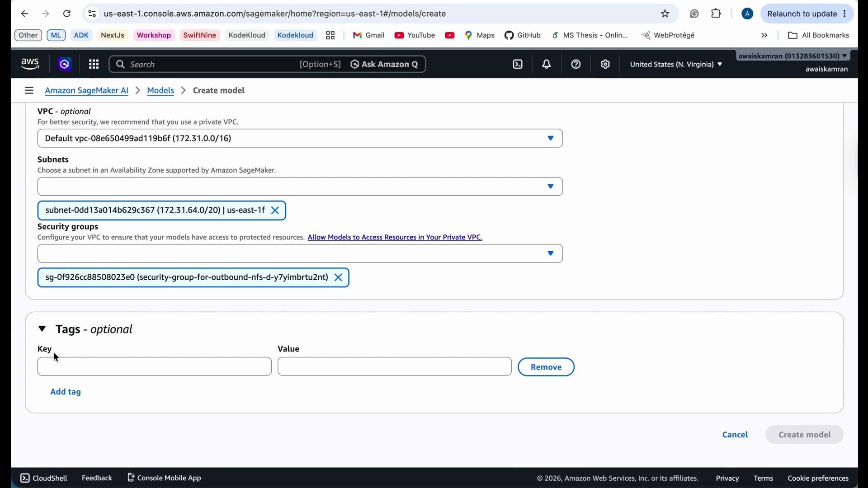
Task: Open Allow Models to Access Resources link
Action: coord(395,238)
